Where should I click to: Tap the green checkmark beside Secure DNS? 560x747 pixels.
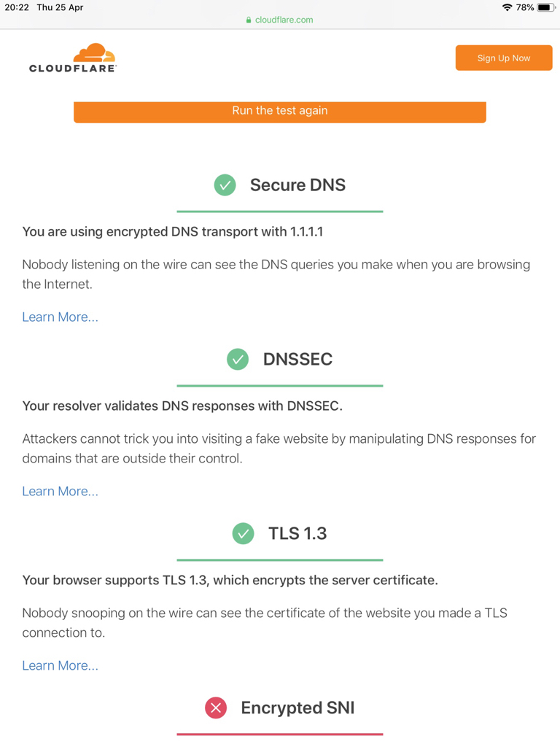[225, 185]
